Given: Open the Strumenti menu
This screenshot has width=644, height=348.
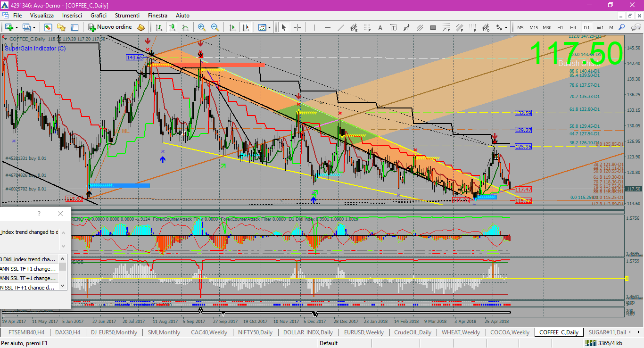Looking at the screenshot, I should tap(127, 16).
